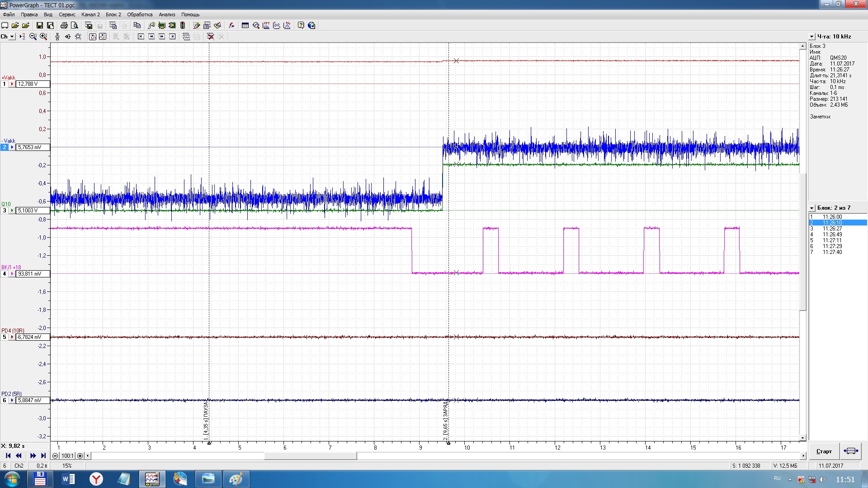The width and height of the screenshot is (868, 488).
Task: Click the help question mark icon
Action: 301,26
